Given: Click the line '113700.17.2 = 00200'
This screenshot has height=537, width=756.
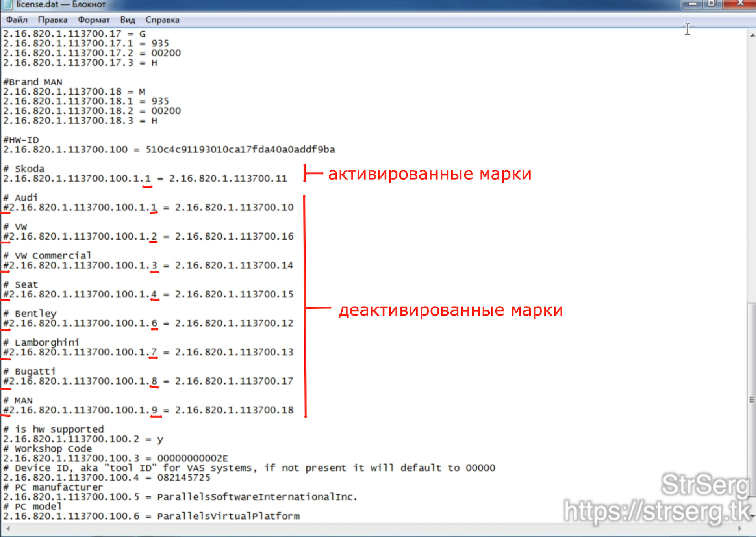Looking at the screenshot, I should click(x=92, y=53).
